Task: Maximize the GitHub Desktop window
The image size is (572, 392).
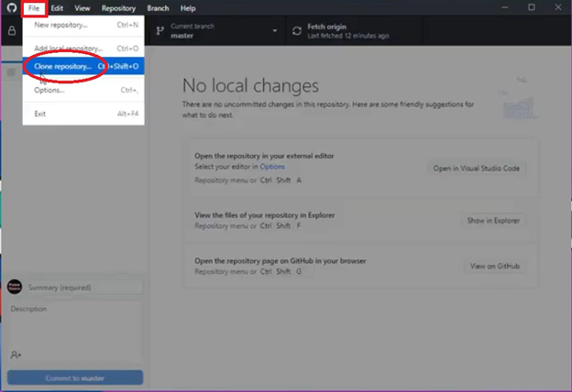Action: [x=532, y=7]
